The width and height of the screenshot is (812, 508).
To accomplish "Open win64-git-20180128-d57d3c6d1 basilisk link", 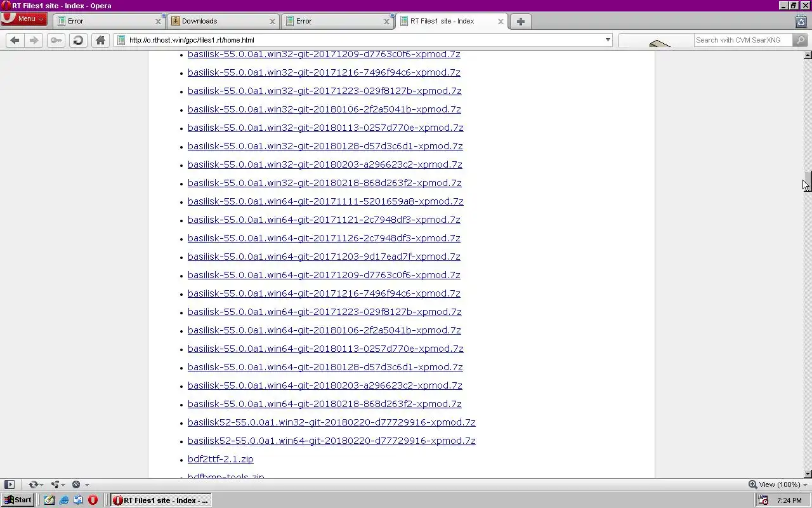I will [x=325, y=367].
